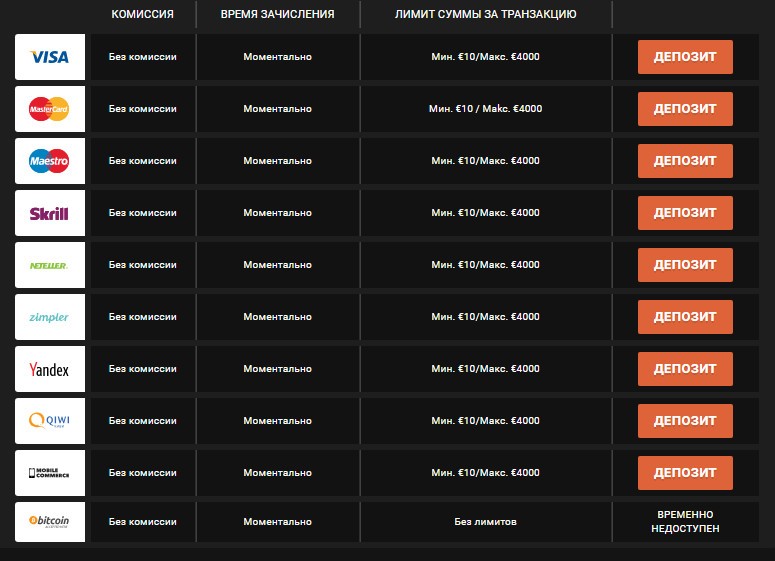Click the VISA payment logo
Image resolution: width=775 pixels, height=561 pixels.
[x=50, y=57]
